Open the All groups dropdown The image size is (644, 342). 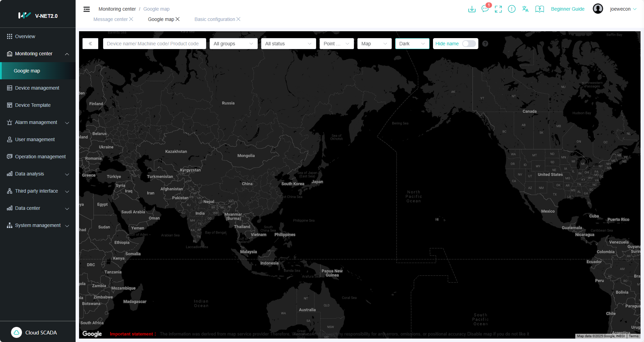pyautogui.click(x=233, y=44)
